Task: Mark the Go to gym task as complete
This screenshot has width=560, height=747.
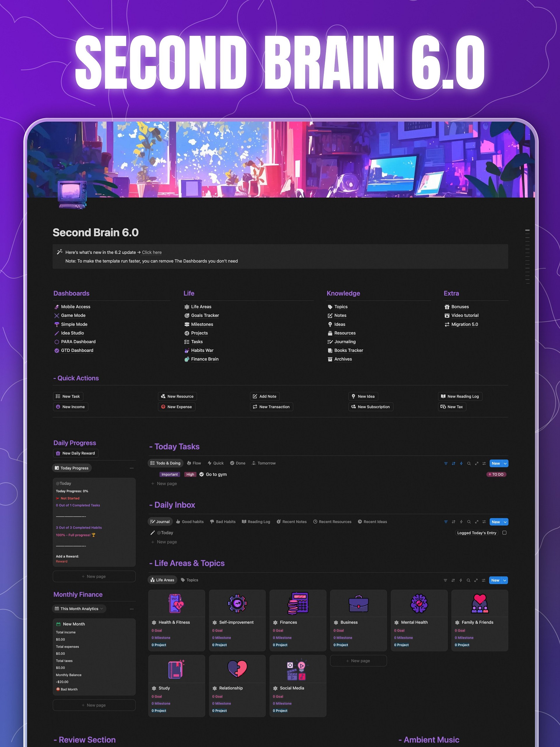Action: (x=202, y=474)
